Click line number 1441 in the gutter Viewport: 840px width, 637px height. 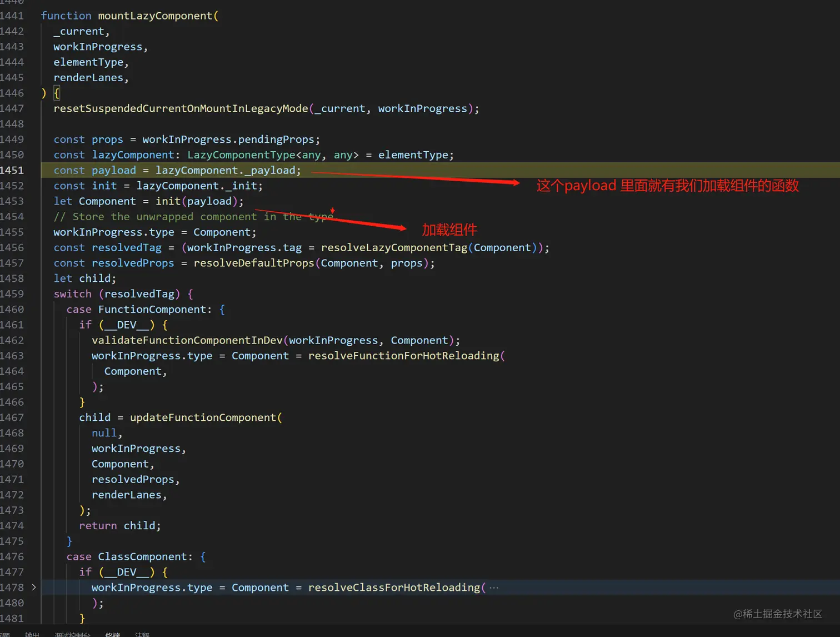pyautogui.click(x=12, y=16)
